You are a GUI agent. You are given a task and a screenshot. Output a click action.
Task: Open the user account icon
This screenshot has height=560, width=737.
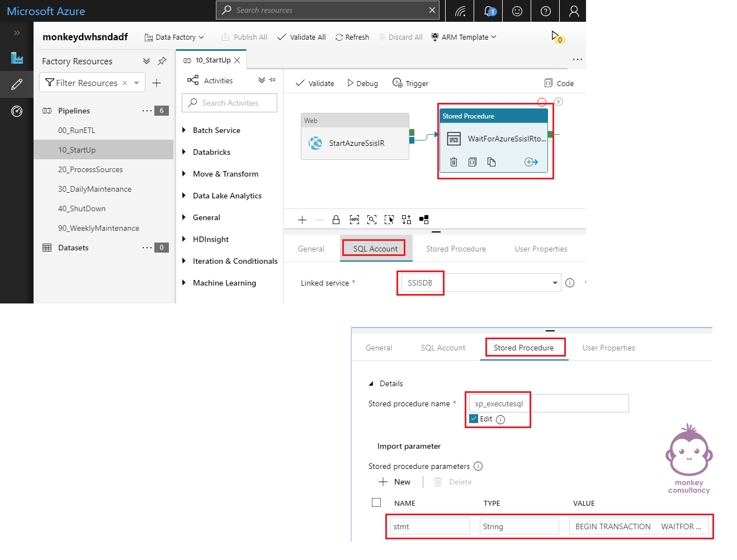pos(574,11)
